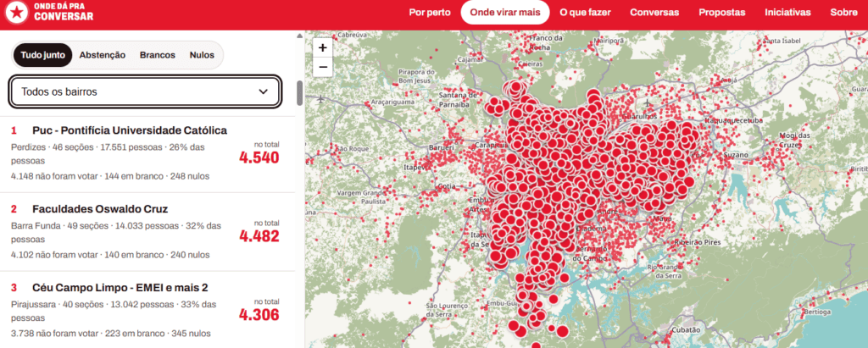Screen dimensions: 868x348
Task: Click Onde Dá Pra Conversar title
Action: point(64,12)
